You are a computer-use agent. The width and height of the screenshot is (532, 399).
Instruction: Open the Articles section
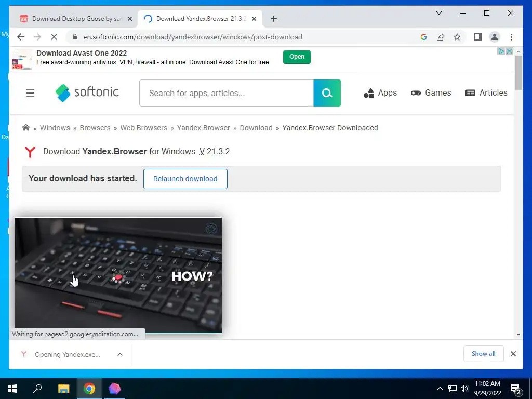[486, 92]
